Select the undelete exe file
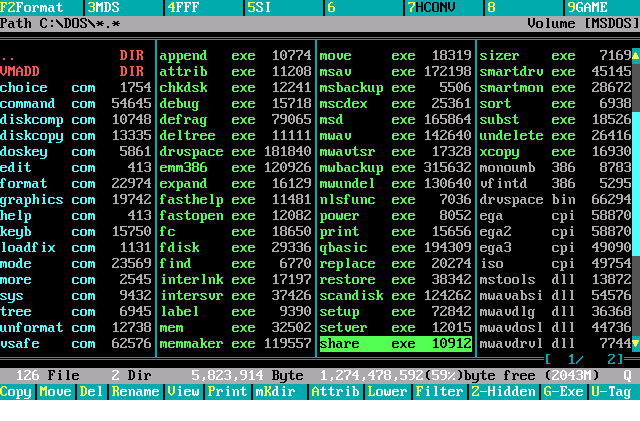 (555, 135)
